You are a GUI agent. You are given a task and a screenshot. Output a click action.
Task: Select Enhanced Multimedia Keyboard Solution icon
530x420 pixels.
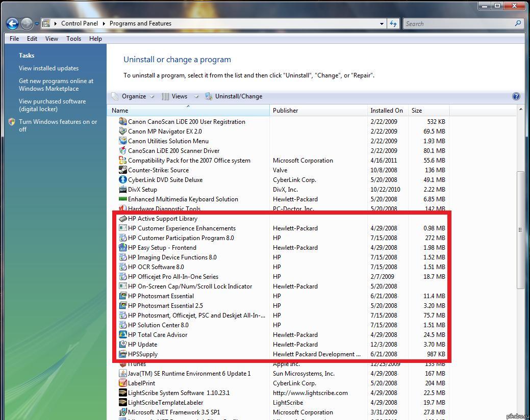click(x=123, y=199)
